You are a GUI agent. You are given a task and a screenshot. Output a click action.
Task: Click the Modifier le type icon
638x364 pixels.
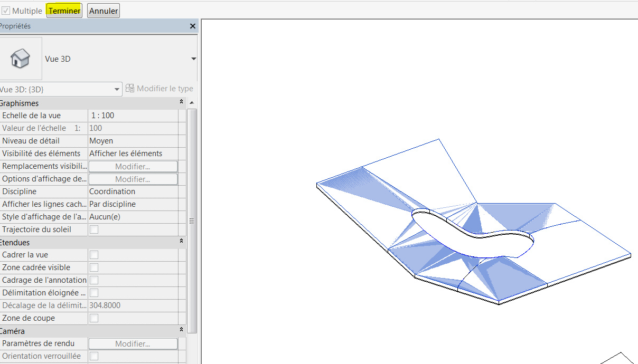click(x=130, y=89)
